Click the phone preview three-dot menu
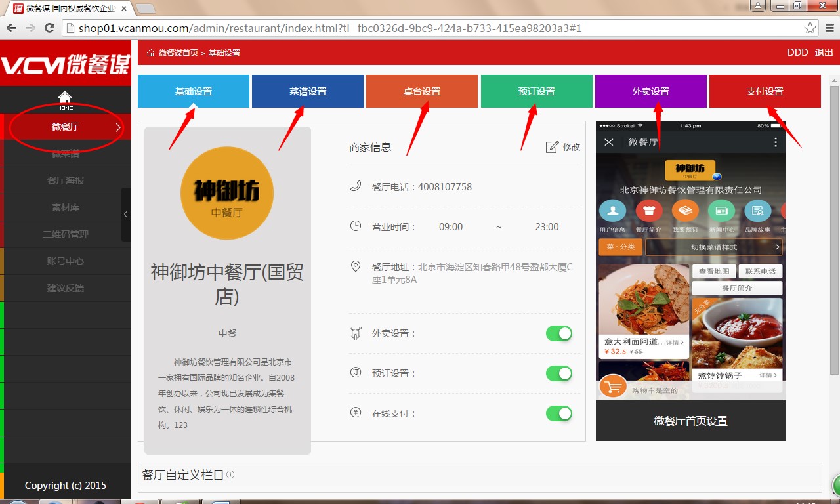The width and height of the screenshot is (840, 504). 776,142
